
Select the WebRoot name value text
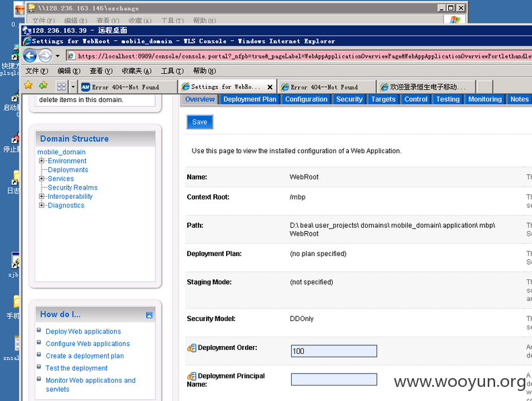[304, 177]
